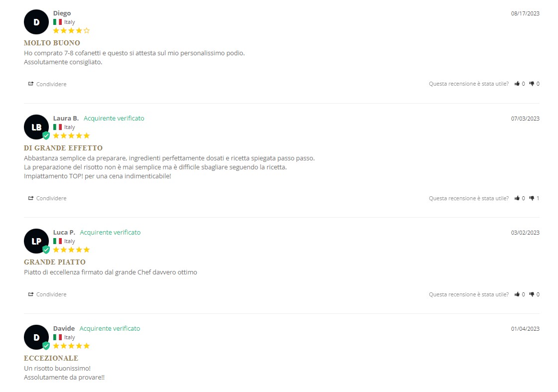Viewport: 558px width, 392px height.
Task: Click 'Acquirente verificato' next to Laura B.
Action: 114,118
